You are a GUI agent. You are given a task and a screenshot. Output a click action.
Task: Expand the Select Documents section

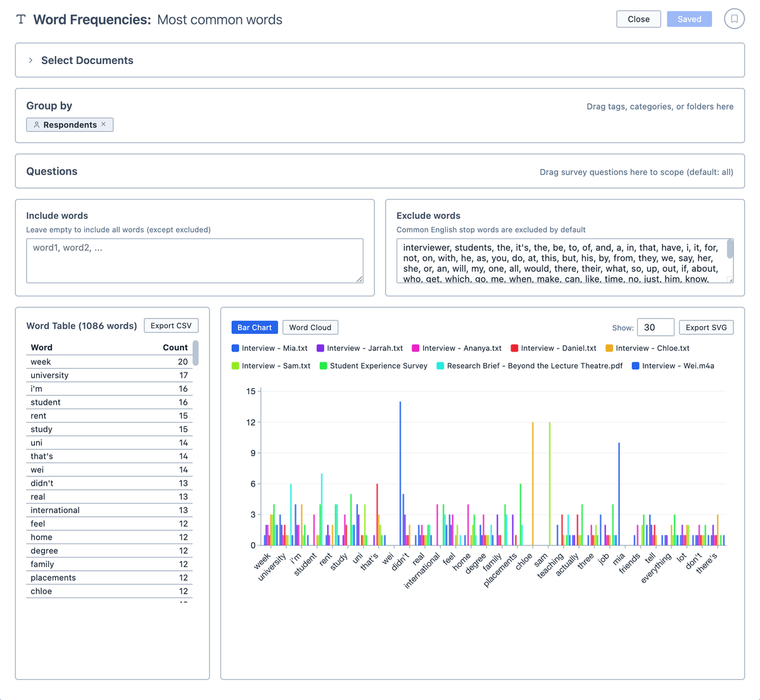30,60
